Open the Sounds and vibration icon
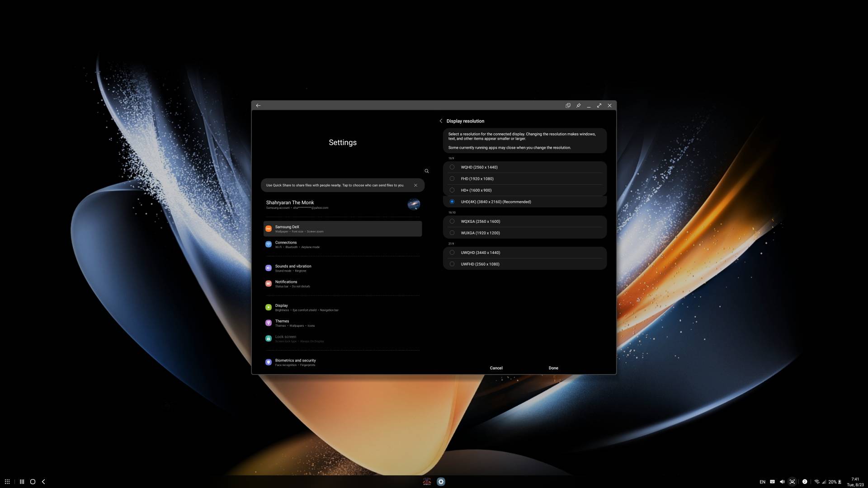868x488 pixels. point(269,268)
